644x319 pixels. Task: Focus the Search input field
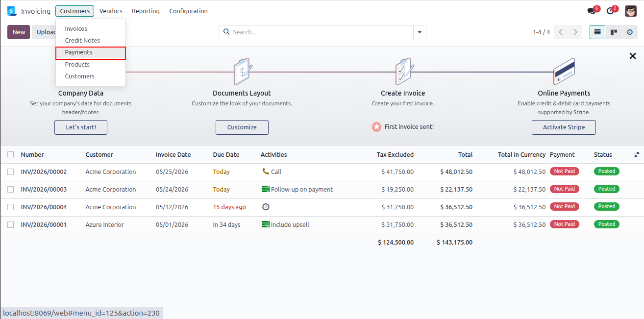[322, 32]
